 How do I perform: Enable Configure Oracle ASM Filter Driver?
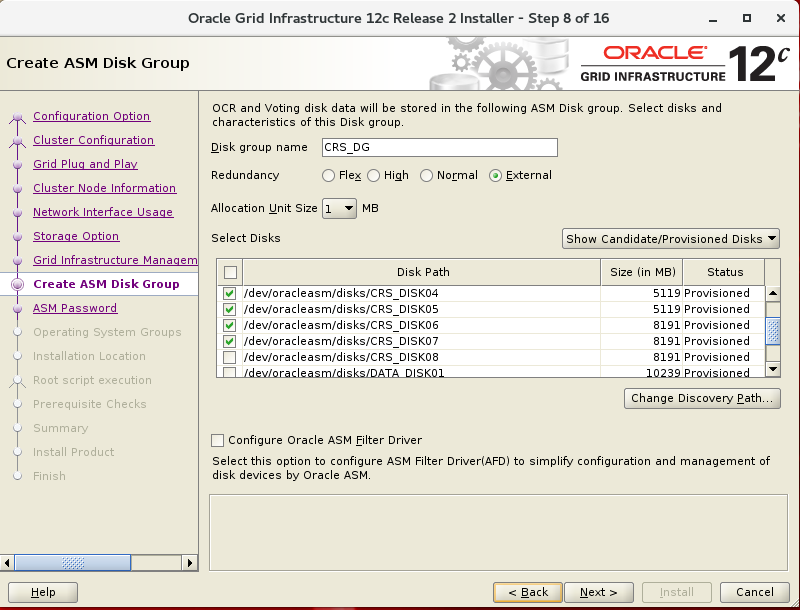217,440
